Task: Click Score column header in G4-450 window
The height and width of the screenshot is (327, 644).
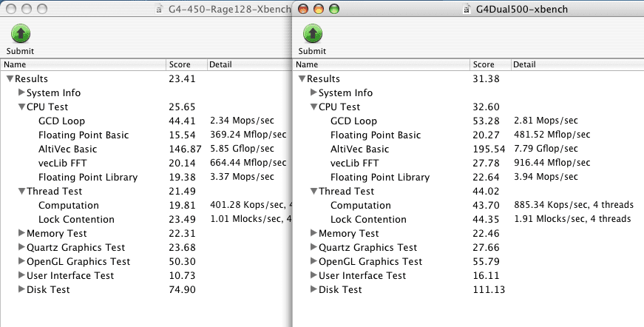Action: (x=186, y=64)
